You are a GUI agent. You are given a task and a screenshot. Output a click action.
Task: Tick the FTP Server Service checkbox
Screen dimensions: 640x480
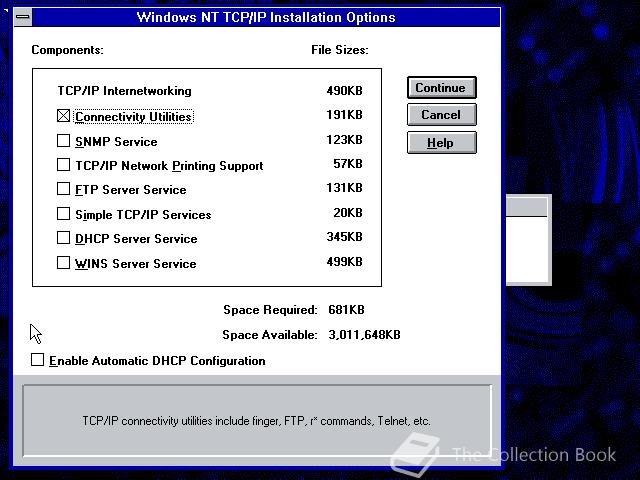tap(64, 189)
